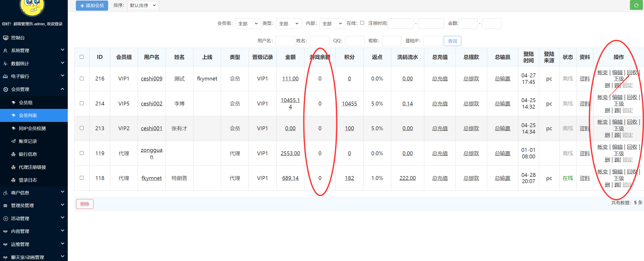Open the 默认排序 sorting dropdown
644x261 pixels.
tap(143, 5)
